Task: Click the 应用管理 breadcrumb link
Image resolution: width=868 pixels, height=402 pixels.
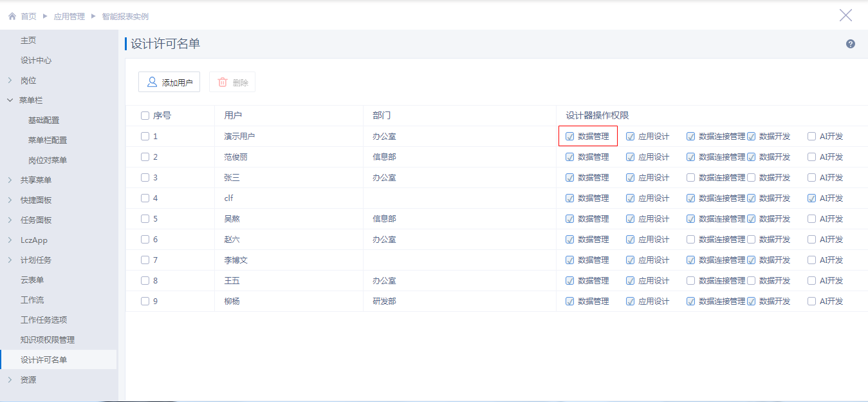Action: point(69,16)
